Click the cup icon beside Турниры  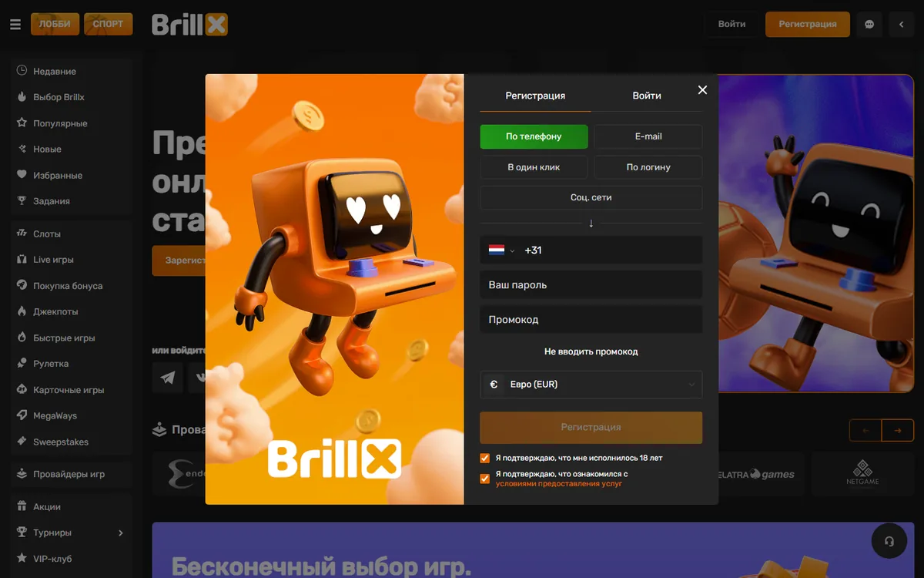(22, 532)
